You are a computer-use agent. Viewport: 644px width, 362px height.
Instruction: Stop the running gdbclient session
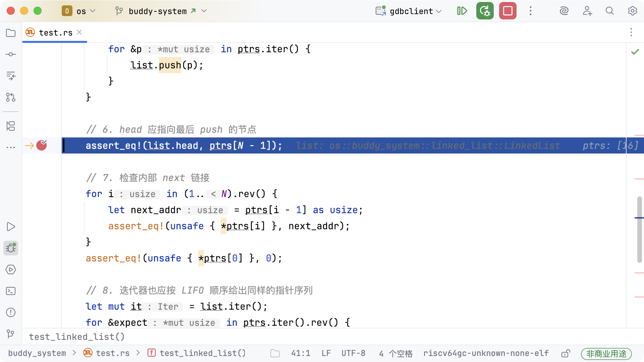coord(507,11)
